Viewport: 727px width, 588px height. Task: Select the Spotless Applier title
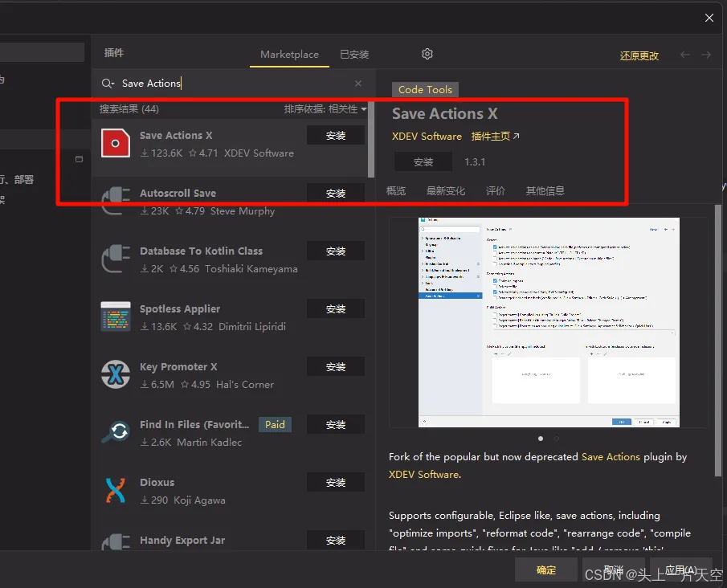[x=180, y=308]
